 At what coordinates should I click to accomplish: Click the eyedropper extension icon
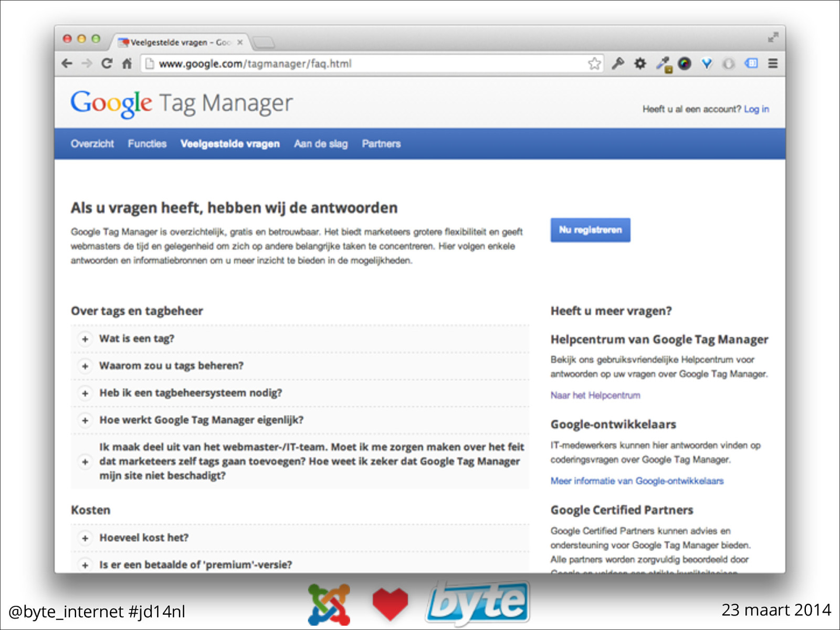click(663, 64)
